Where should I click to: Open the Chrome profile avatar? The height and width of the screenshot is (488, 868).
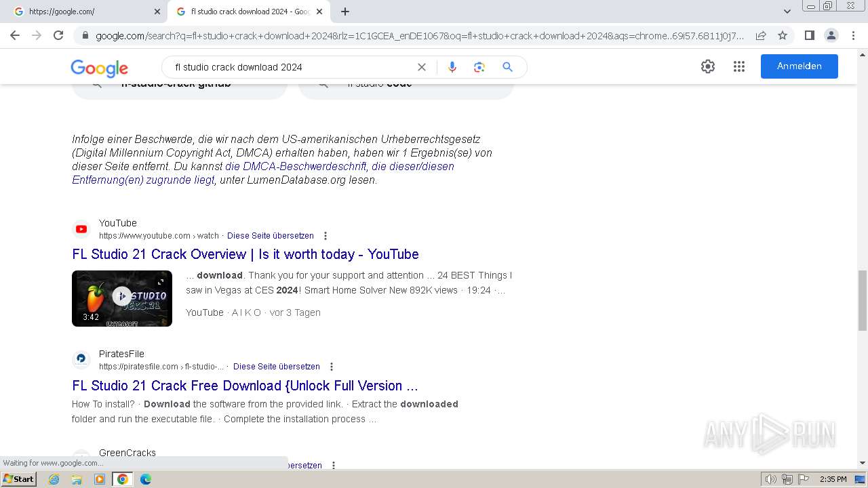[x=831, y=35]
